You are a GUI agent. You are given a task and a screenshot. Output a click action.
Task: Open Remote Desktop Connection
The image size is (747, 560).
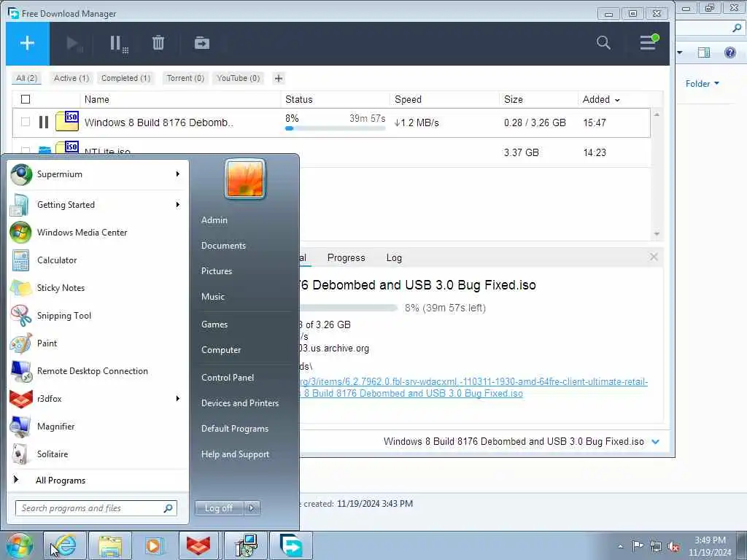98,371
